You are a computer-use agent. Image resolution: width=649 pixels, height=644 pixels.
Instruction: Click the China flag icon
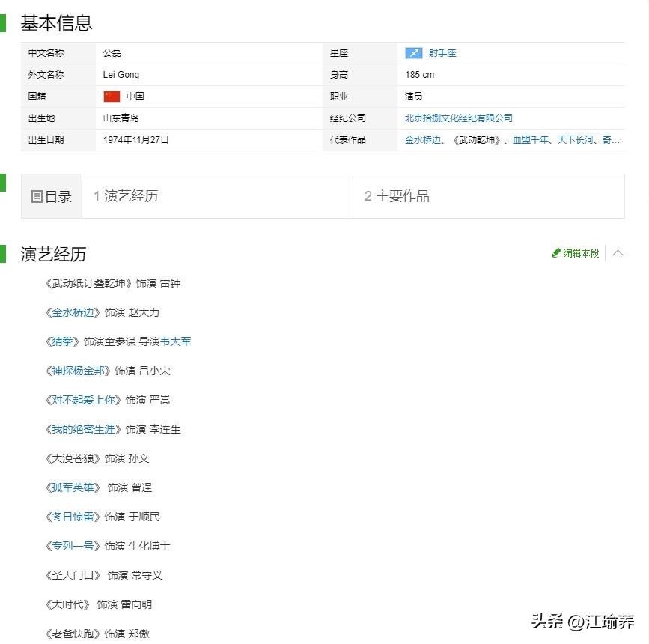(x=112, y=97)
